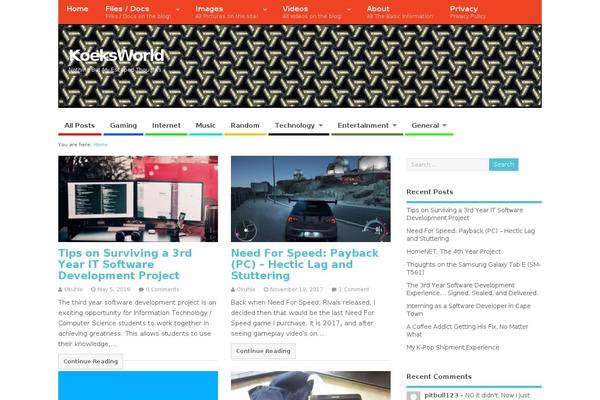Expand the Images dropdown arrow
This screenshot has width=600, height=400.
265,9
